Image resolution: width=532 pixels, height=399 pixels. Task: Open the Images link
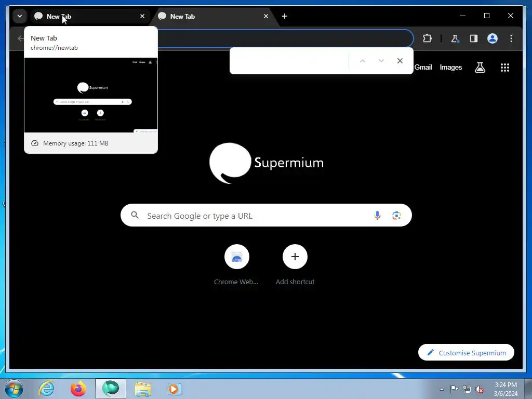tap(450, 67)
